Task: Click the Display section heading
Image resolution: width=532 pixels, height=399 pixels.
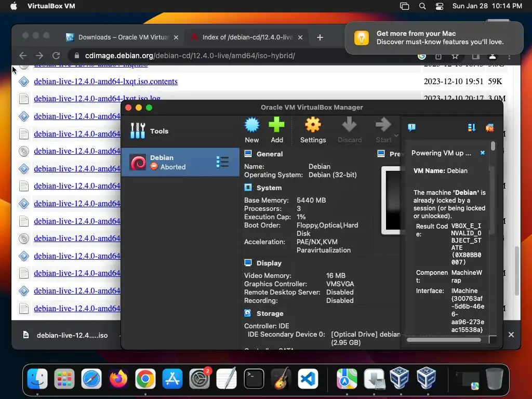Action: coord(269,263)
